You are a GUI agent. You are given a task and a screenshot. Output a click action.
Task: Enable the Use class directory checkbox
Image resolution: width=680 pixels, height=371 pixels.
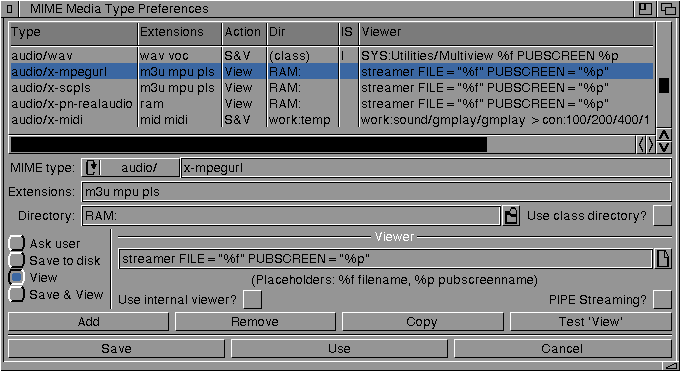click(662, 216)
